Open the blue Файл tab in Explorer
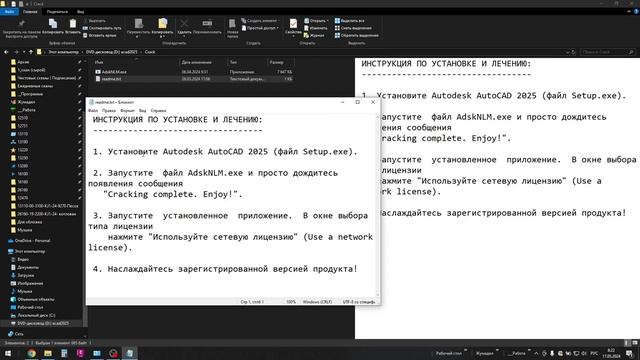 tap(9, 12)
